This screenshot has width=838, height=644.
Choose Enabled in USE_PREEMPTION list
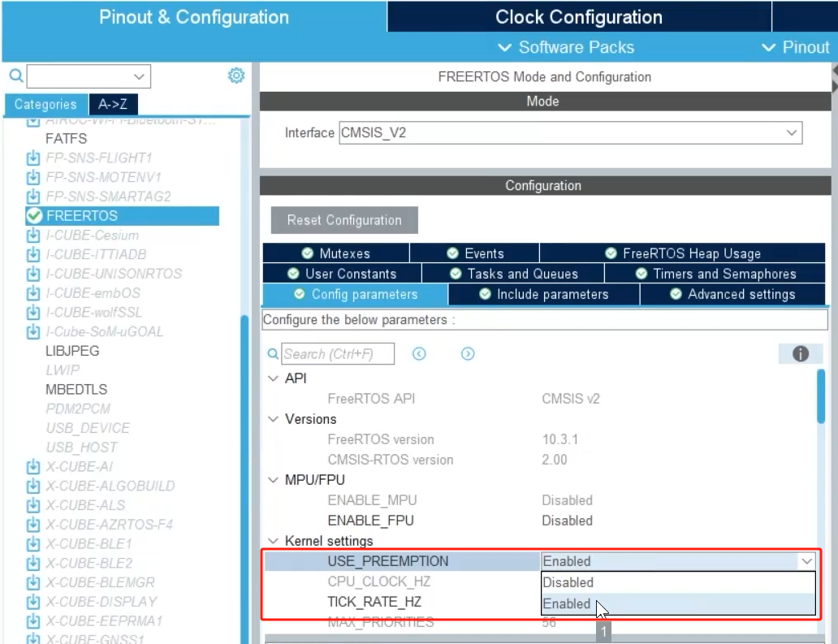678,603
